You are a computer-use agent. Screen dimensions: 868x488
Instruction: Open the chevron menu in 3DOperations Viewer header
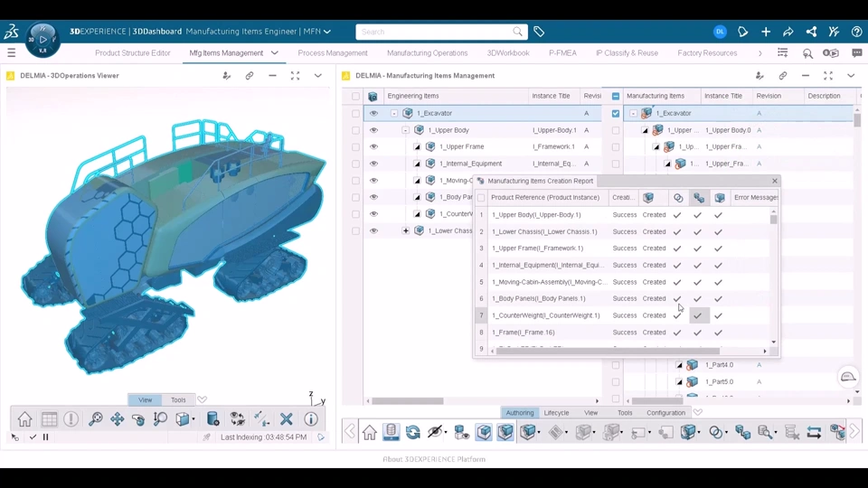point(317,76)
